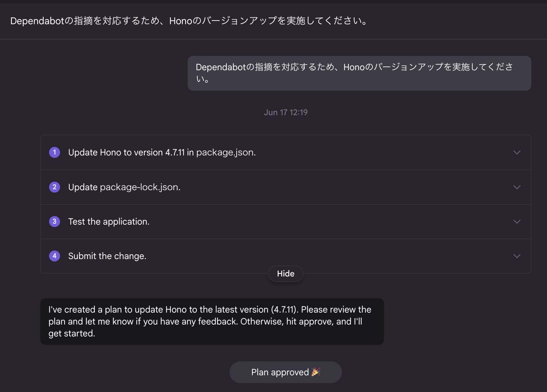
Task: Click the step 3 number badge
Action: coord(55,222)
